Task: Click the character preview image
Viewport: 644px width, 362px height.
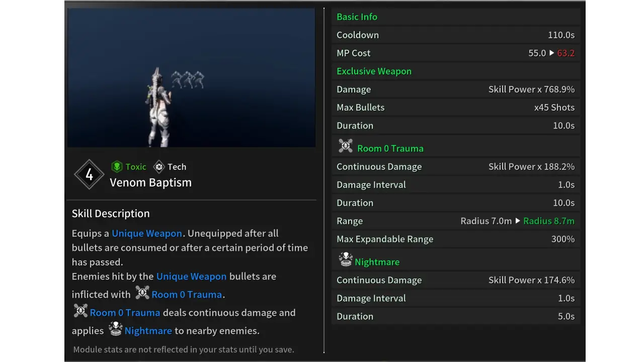Action: 191,77
